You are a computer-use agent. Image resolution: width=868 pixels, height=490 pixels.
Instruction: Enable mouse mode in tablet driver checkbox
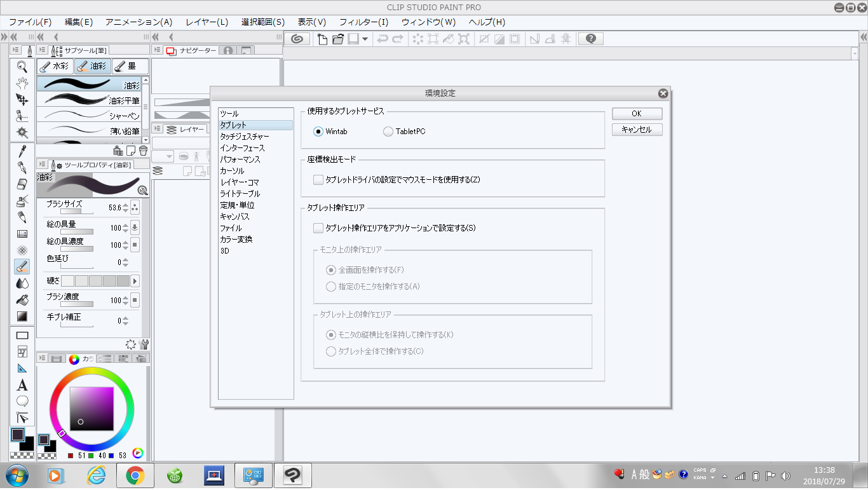click(x=318, y=180)
